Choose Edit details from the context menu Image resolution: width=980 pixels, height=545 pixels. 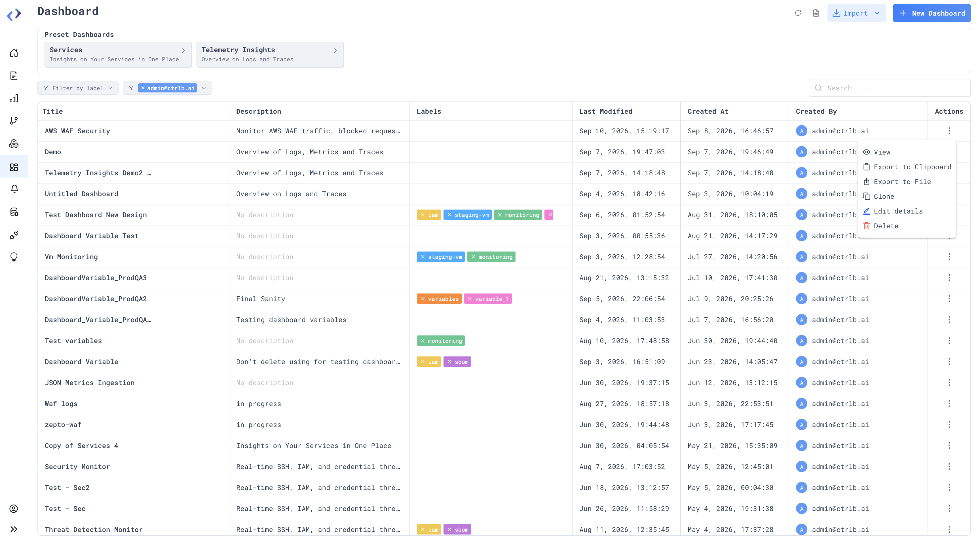click(907, 211)
